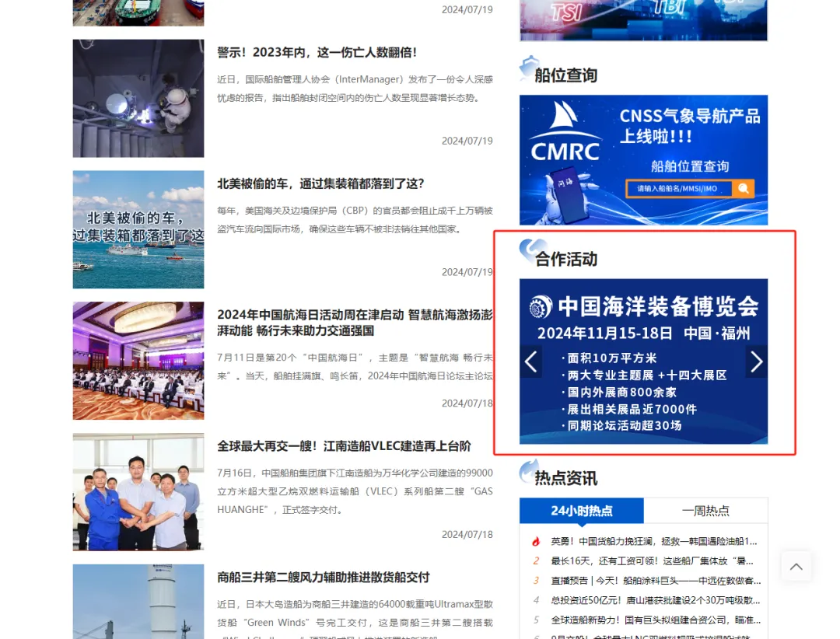
Task: Click the confined-space worker article thumbnail
Action: 138,99
